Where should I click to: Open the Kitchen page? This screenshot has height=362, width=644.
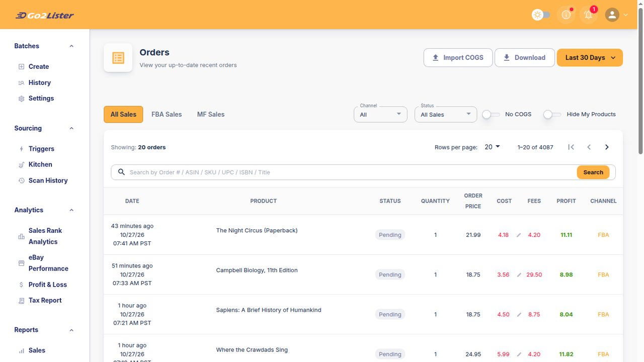click(40, 164)
